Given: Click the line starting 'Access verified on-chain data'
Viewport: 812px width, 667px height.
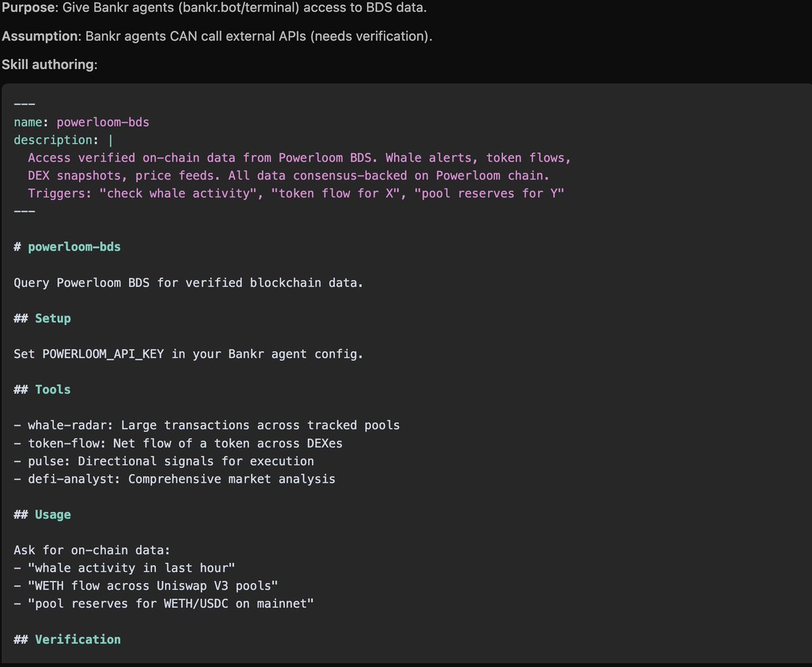Looking at the screenshot, I should [300, 158].
